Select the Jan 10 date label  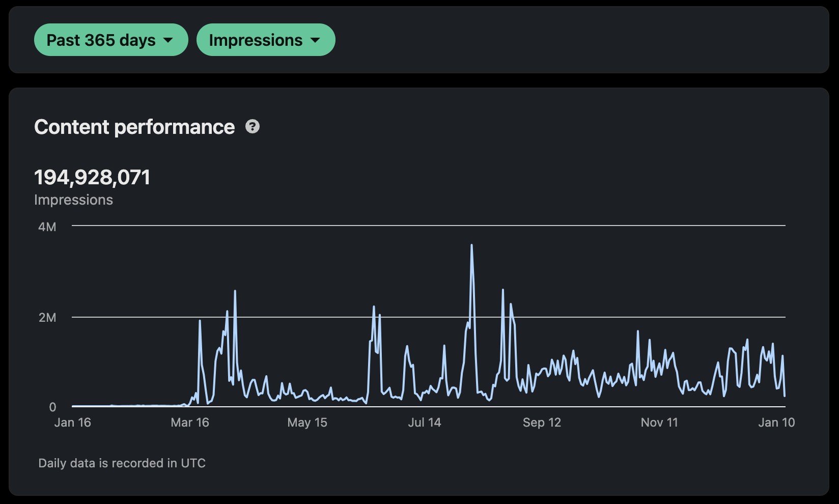(776, 423)
